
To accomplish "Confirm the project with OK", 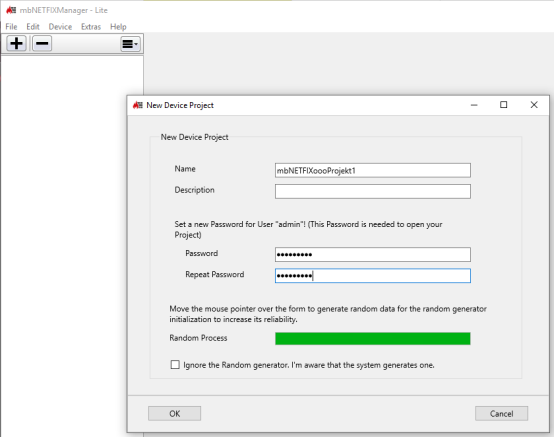I will [175, 413].
